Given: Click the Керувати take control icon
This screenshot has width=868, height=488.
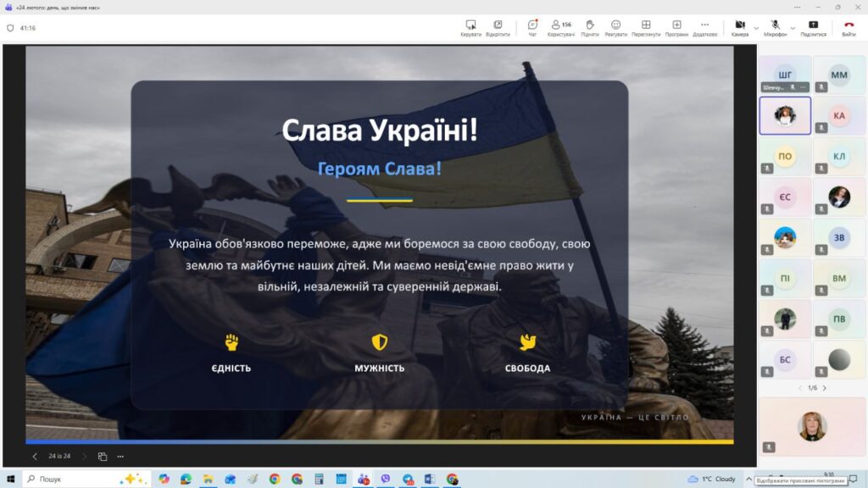Looking at the screenshot, I should point(470,27).
